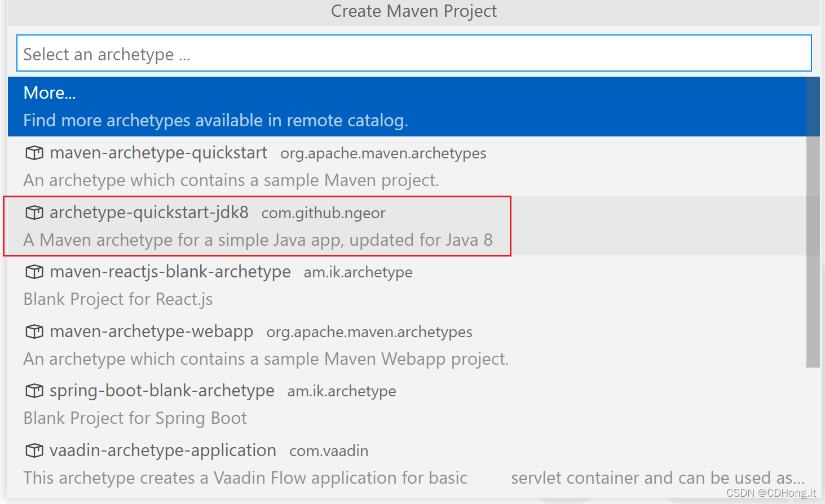825x504 pixels.
Task: Click org.apache.maven.archetypes beside maven-archetype-webapp
Action: tap(369, 332)
